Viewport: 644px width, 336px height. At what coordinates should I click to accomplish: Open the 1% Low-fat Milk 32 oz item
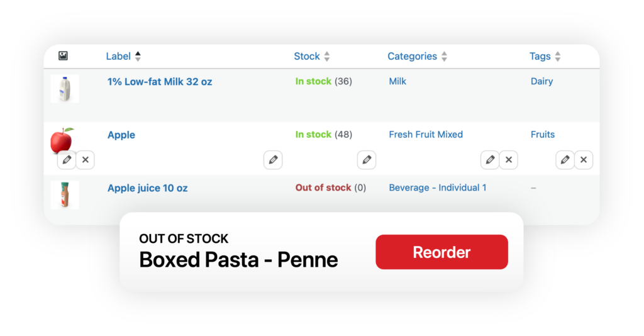160,82
